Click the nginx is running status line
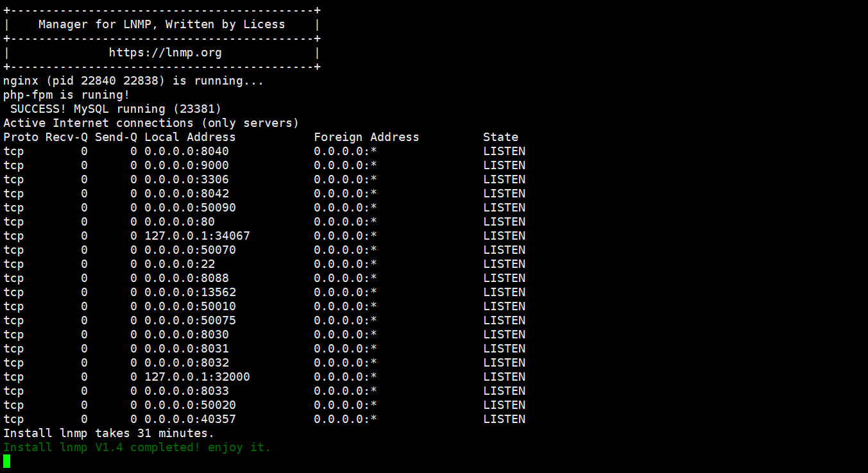Viewport: 868px width, 473px height. click(x=133, y=81)
